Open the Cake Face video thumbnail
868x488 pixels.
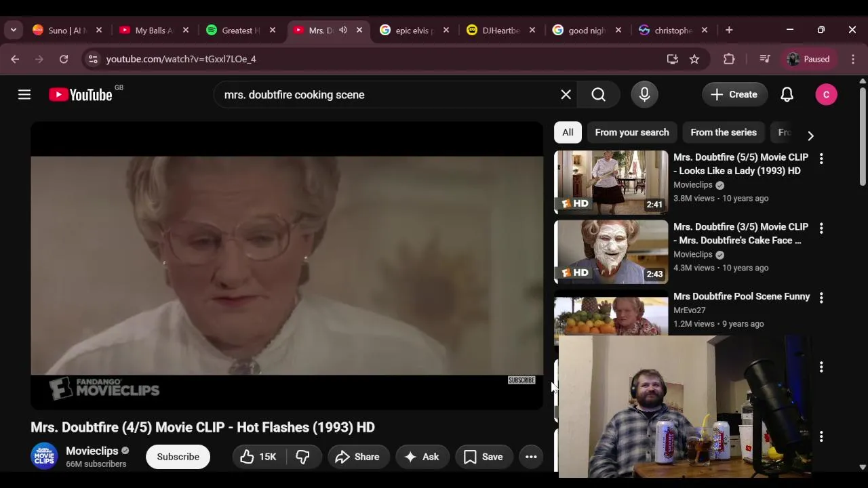[611, 251]
